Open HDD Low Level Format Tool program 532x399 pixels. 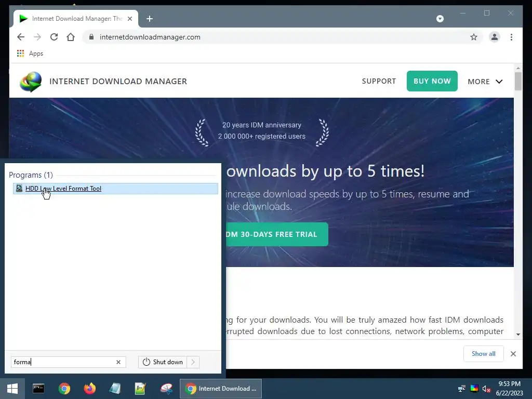point(115,189)
